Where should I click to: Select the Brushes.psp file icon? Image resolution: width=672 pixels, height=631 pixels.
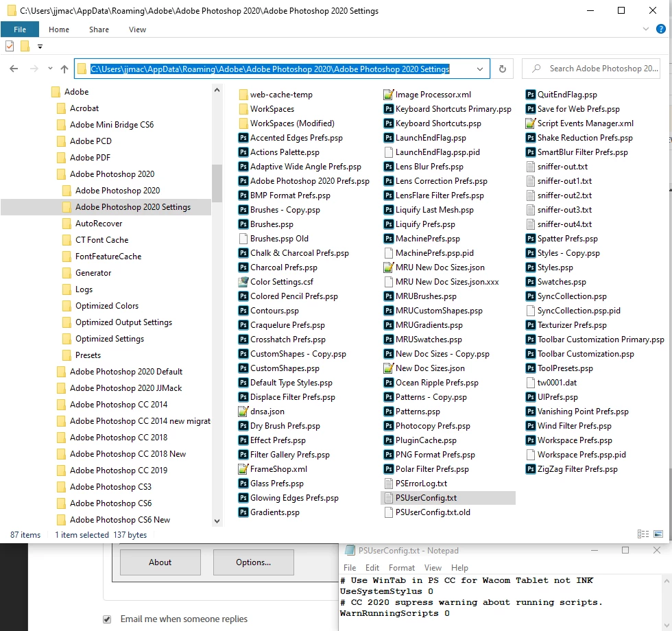243,224
